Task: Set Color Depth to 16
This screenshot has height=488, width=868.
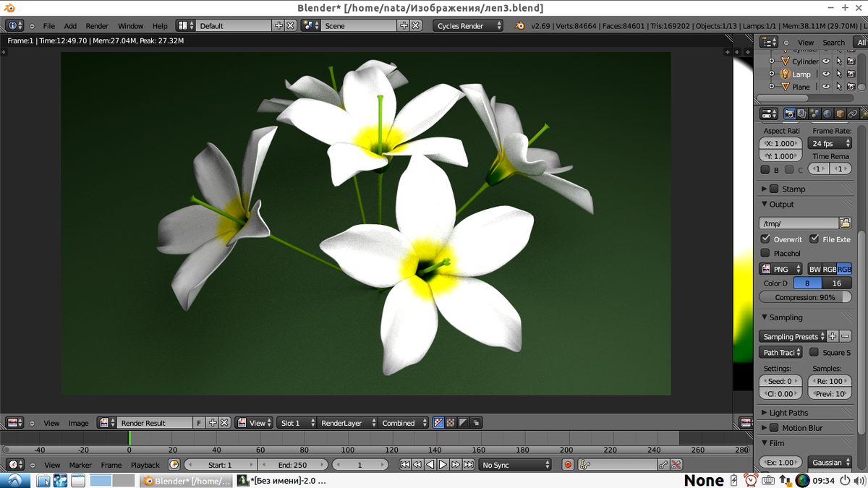Action: pyautogui.click(x=837, y=283)
